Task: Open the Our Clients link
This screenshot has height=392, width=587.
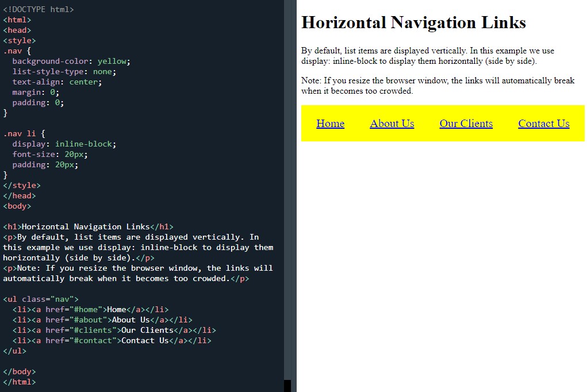Action: [466, 123]
